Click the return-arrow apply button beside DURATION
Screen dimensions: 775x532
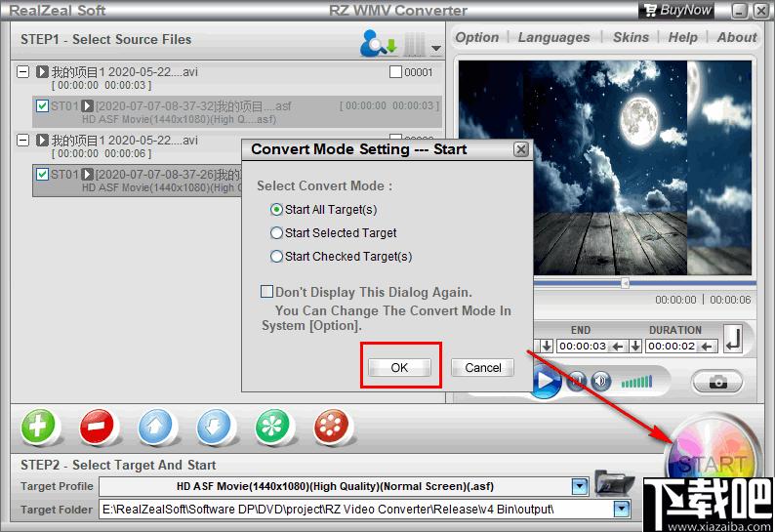tap(733, 339)
